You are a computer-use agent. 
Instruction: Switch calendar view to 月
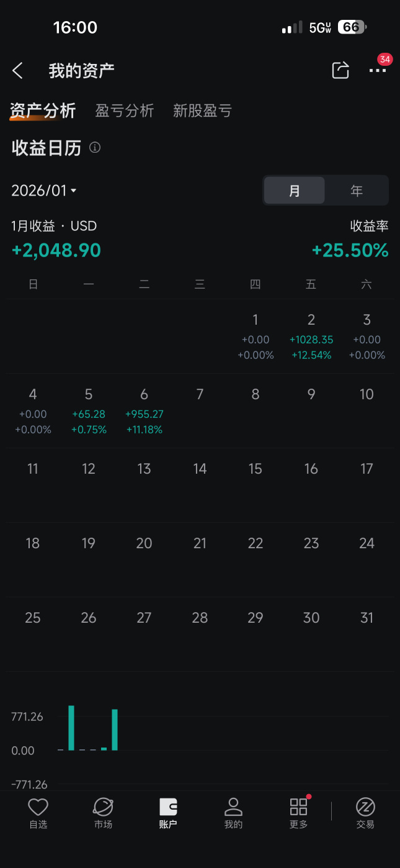(295, 191)
